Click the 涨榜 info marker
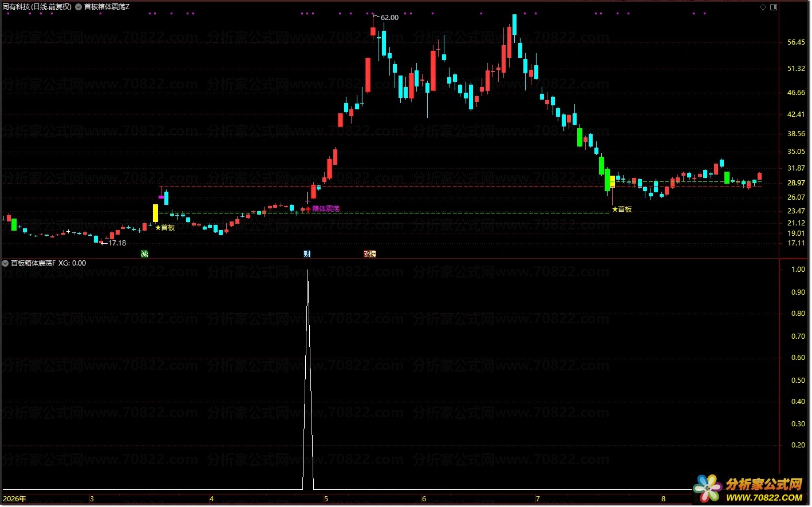Image resolution: width=812 pixels, height=507 pixels. pos(370,254)
